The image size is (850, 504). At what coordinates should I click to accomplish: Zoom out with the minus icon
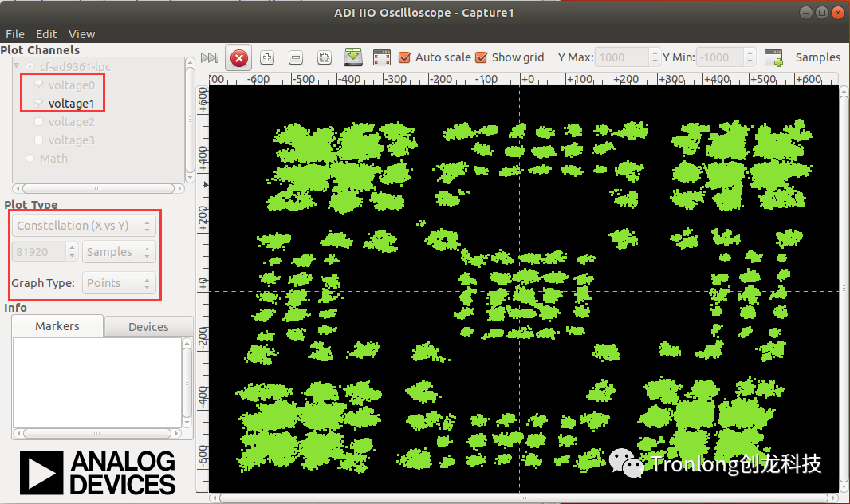click(x=295, y=57)
